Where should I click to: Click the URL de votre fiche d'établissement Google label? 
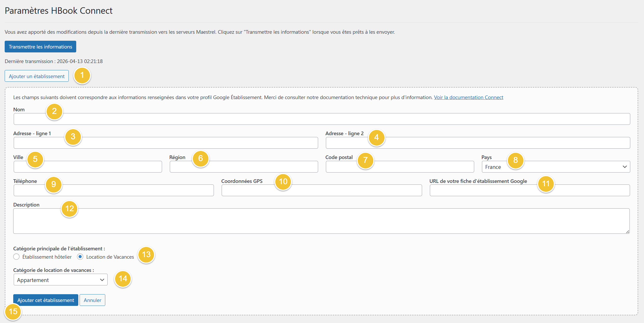point(478,181)
